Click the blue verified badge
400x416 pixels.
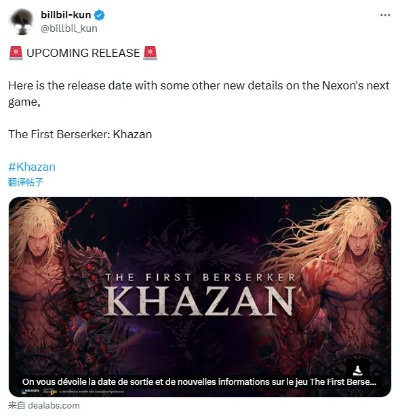[100, 15]
